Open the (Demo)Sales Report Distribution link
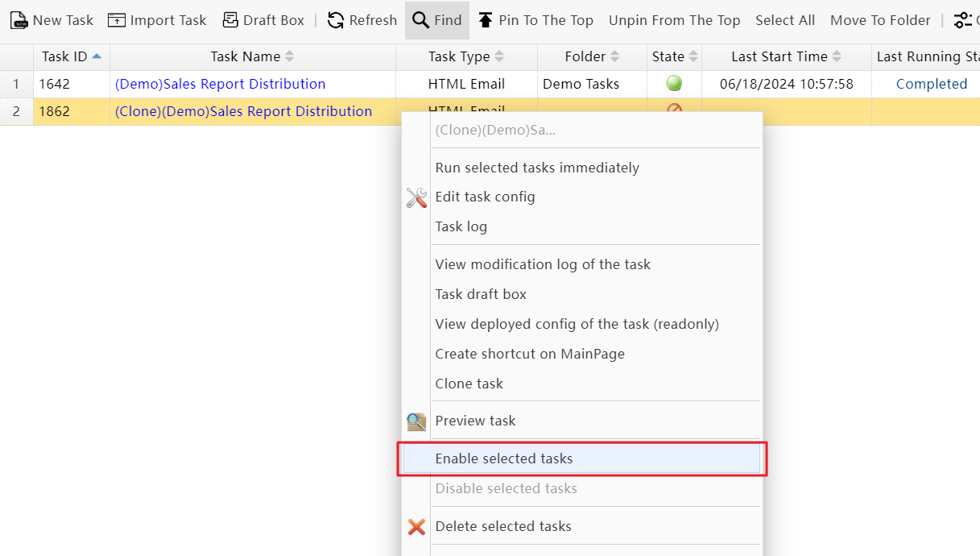 coord(220,84)
